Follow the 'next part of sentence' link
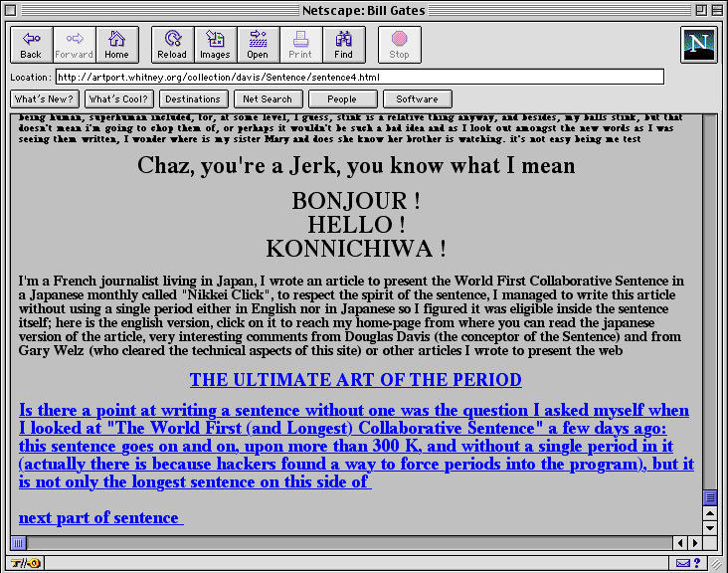This screenshot has height=573, width=728. point(100,517)
